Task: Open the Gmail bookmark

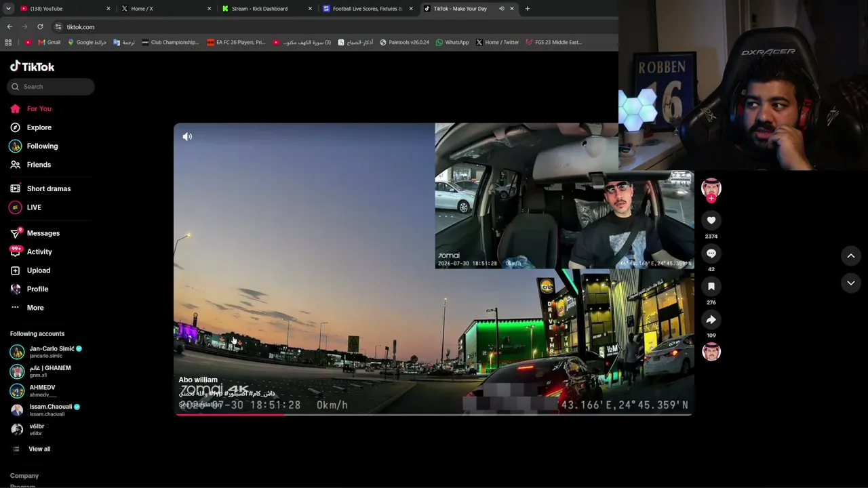Action: pos(50,42)
